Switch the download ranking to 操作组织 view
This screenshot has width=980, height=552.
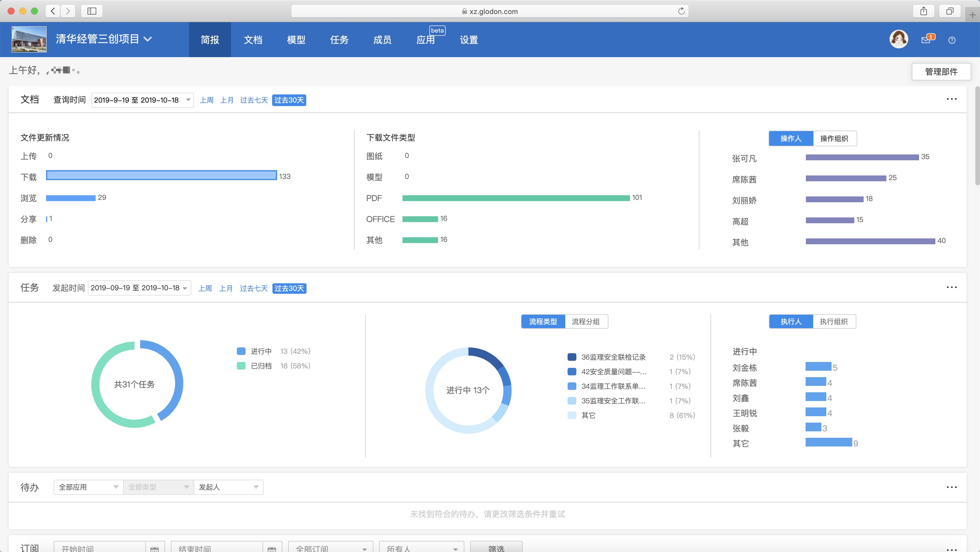(x=835, y=138)
